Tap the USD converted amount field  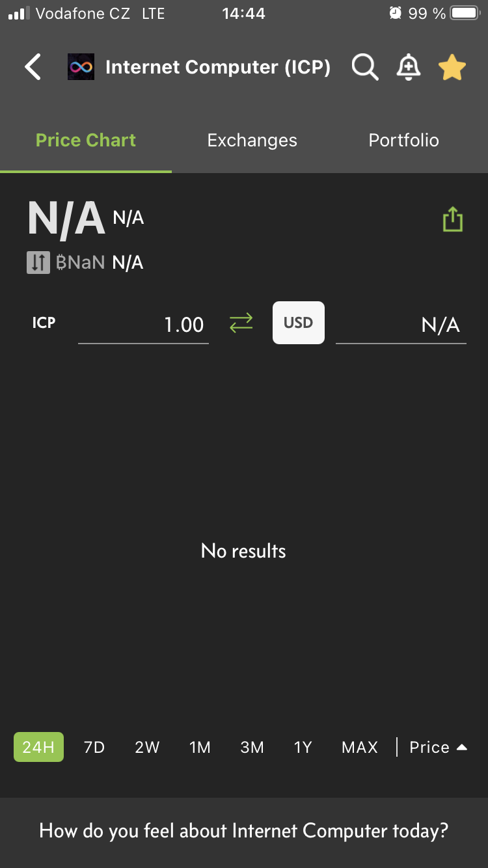(401, 324)
